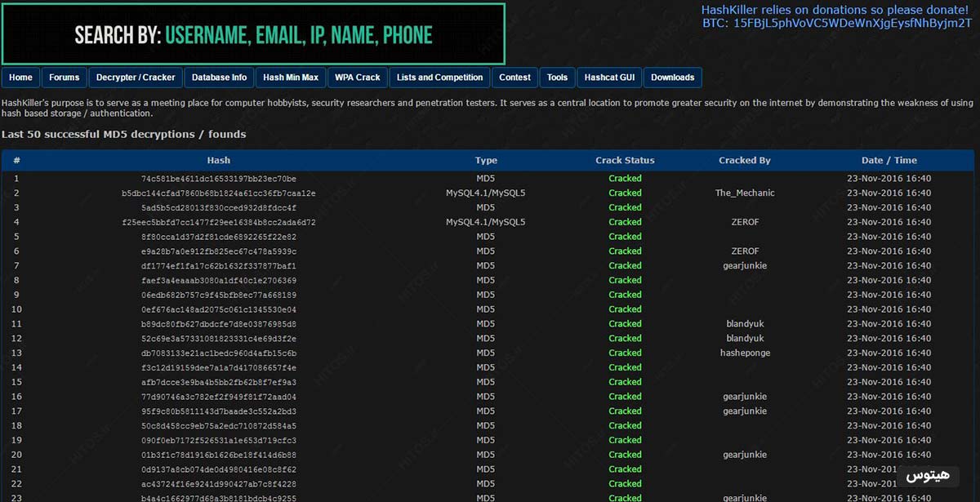Click ZEROF in the f25eec5b hash row
The height and width of the screenshot is (502, 980).
(x=745, y=222)
